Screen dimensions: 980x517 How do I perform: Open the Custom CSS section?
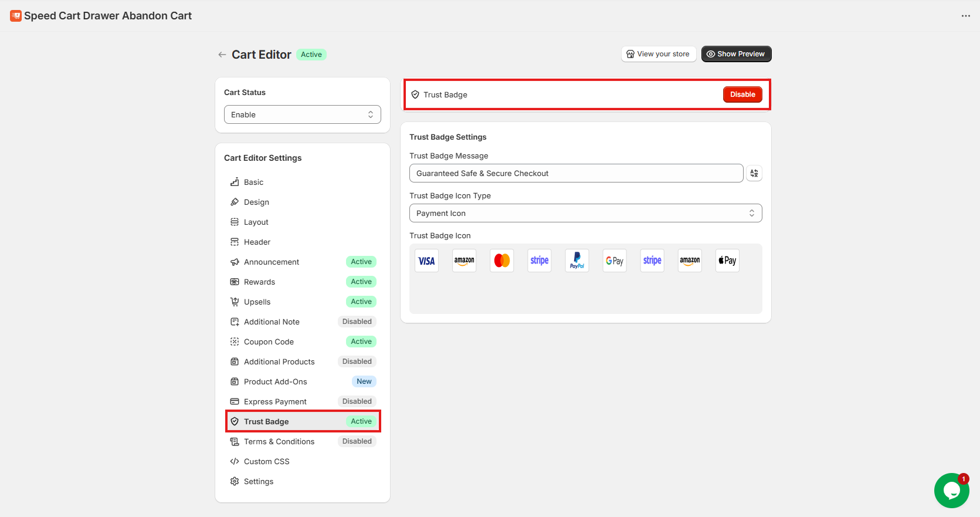[266, 461]
